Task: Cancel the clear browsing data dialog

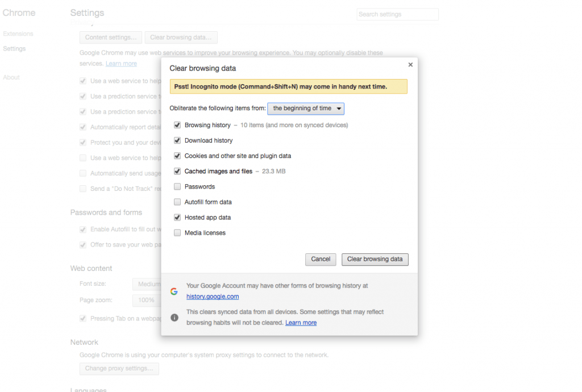Action: pyautogui.click(x=320, y=259)
